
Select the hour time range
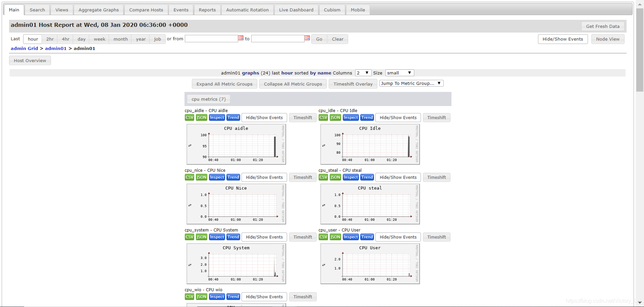[33, 39]
